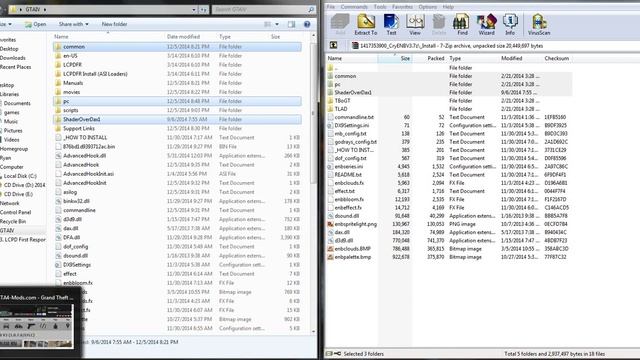
Task: Open Downloads in Explorer sidebar
Action: click(x=13, y=58)
